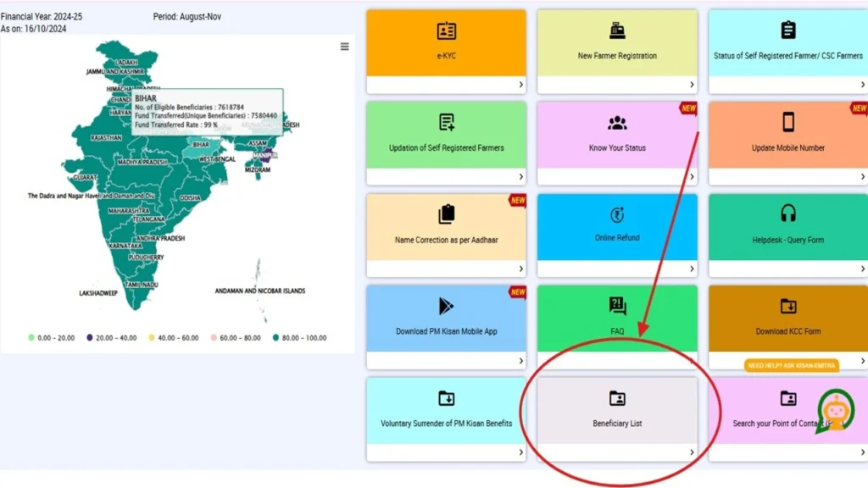868x488 pixels.
Task: Open the New Farmer Registration link
Action: pos(617,56)
